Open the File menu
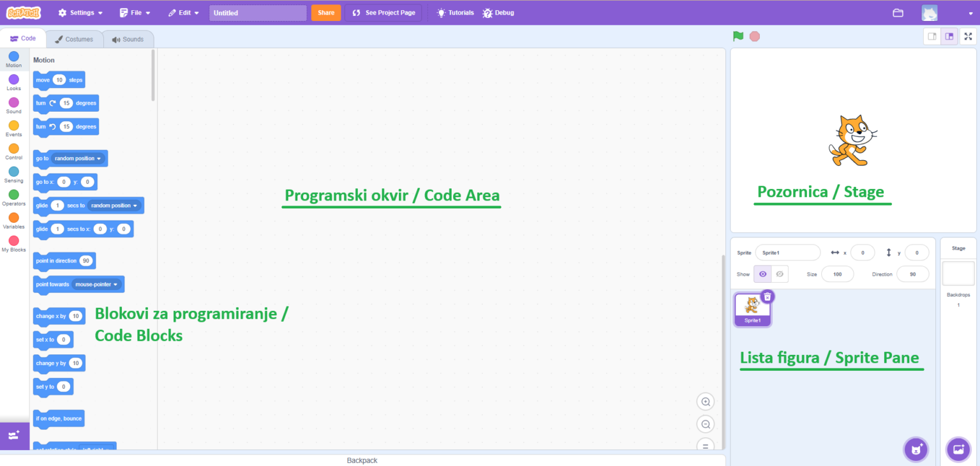Viewport: 980px width, 466px height. pos(135,13)
